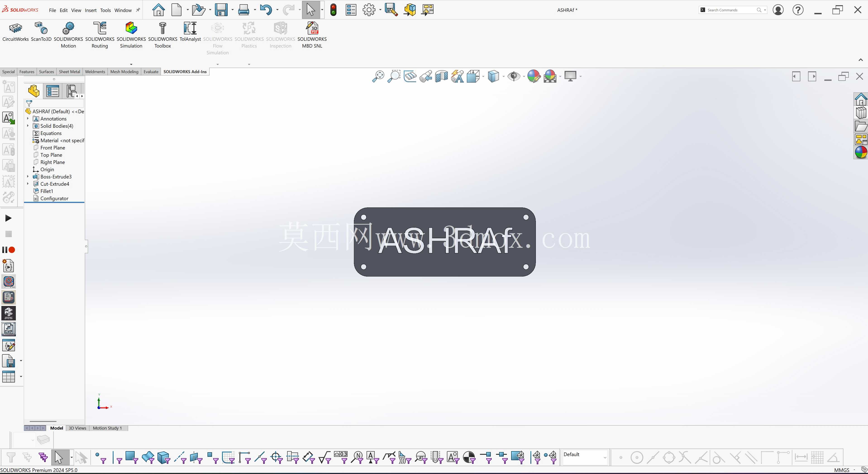Toggle Hide/Show Items eye icon

click(514, 76)
